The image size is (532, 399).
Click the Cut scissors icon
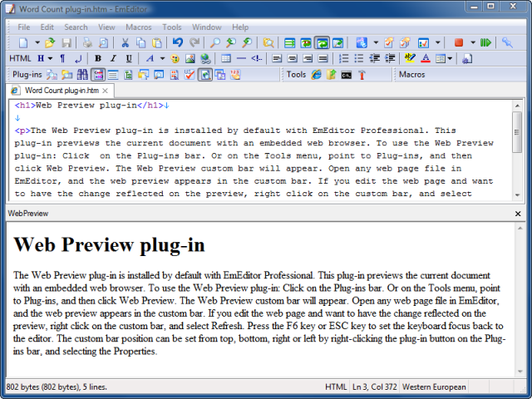(126, 42)
